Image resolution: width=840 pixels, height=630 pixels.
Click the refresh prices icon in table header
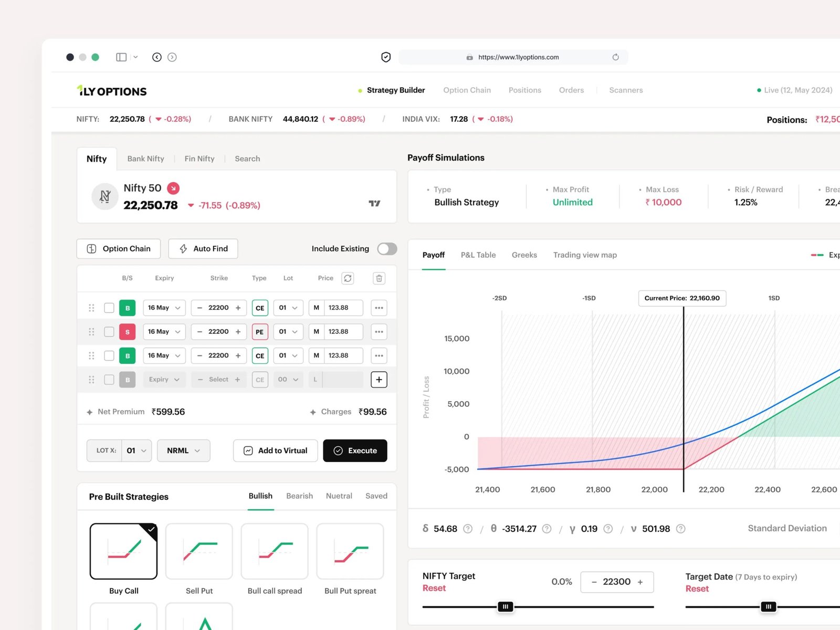pyautogui.click(x=348, y=278)
